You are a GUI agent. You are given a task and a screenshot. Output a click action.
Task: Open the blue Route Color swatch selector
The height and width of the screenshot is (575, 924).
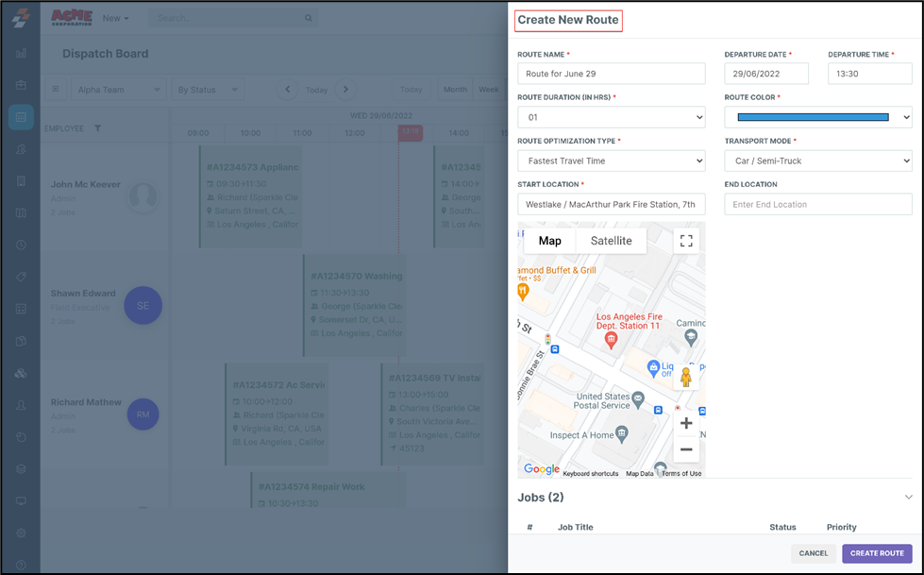(817, 117)
